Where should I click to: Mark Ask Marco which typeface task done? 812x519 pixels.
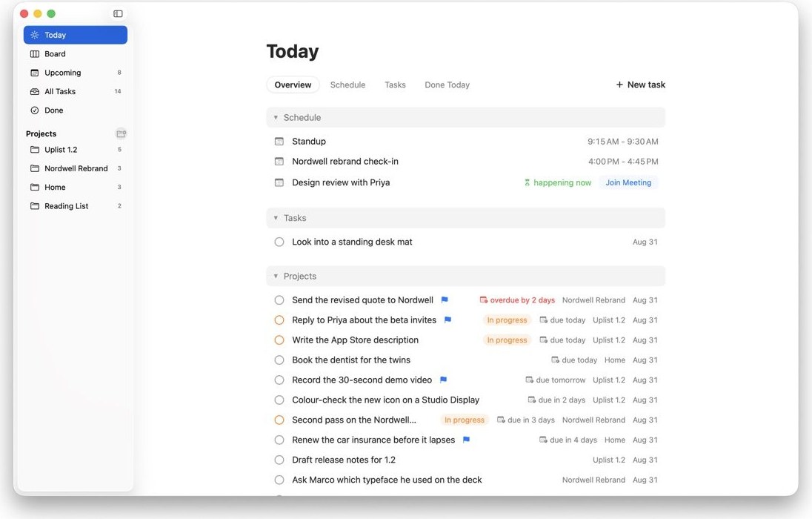(279, 480)
